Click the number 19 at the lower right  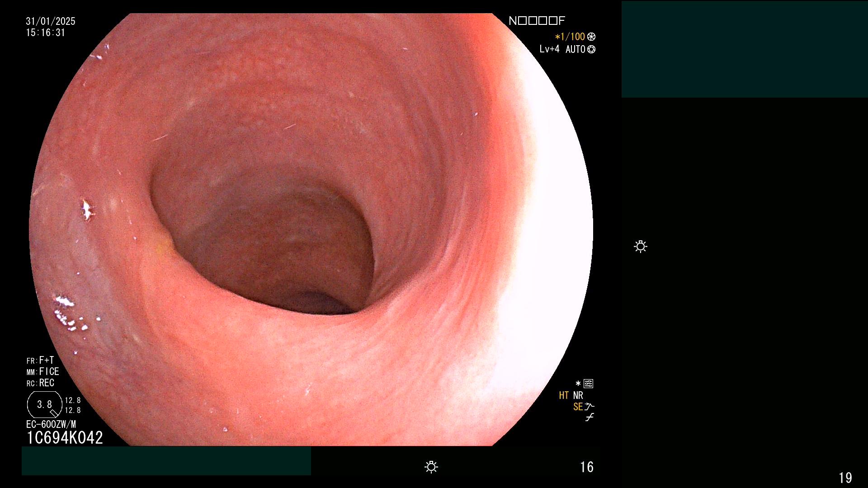point(845,478)
